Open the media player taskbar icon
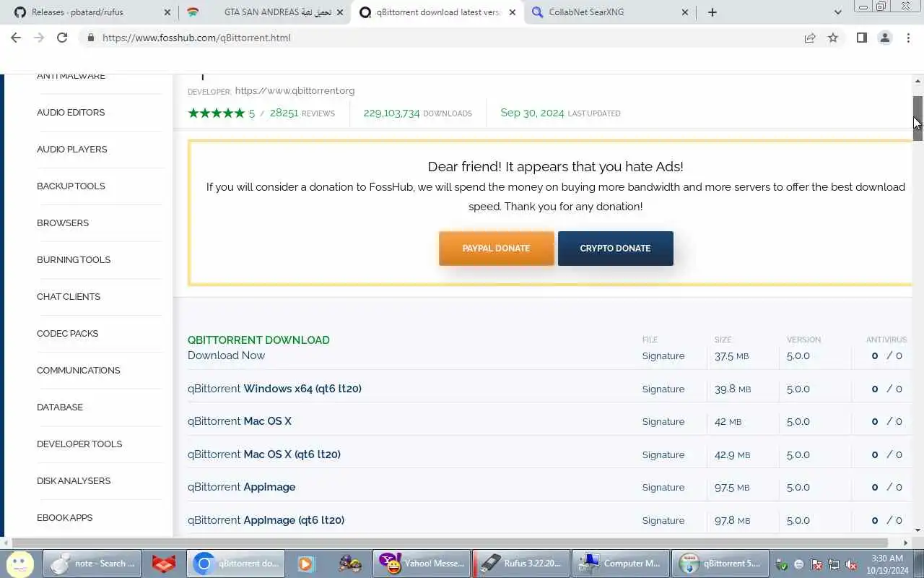The width and height of the screenshot is (924, 578). pos(306,564)
